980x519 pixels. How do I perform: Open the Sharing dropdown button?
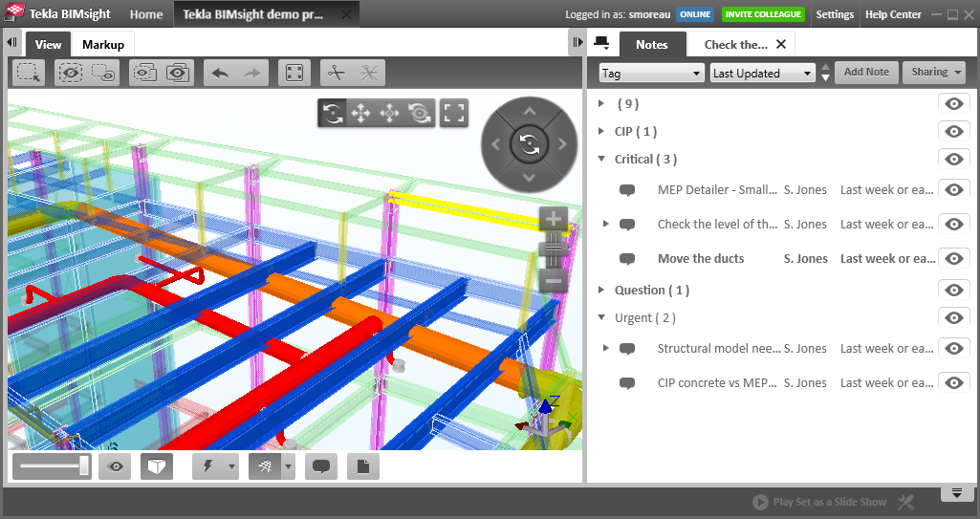(x=936, y=73)
